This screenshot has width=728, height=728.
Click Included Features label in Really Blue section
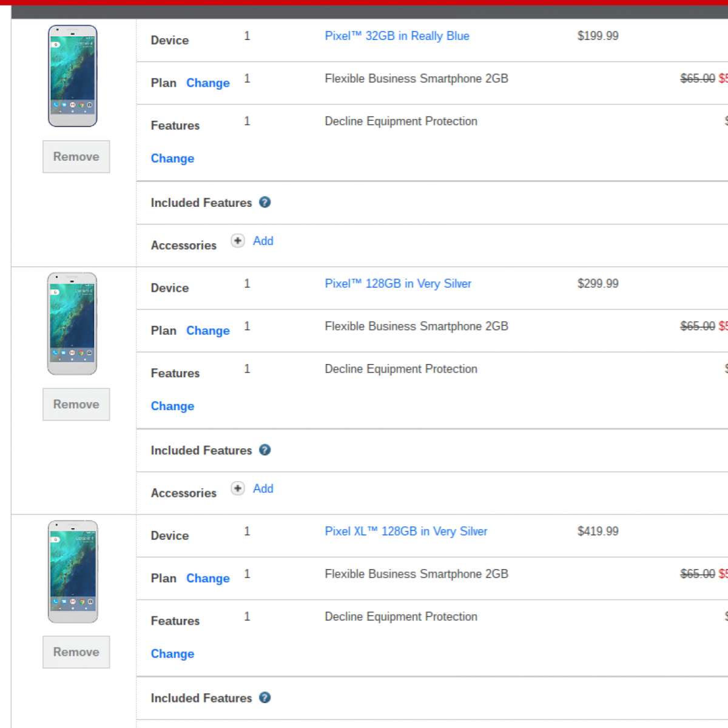coord(201,203)
